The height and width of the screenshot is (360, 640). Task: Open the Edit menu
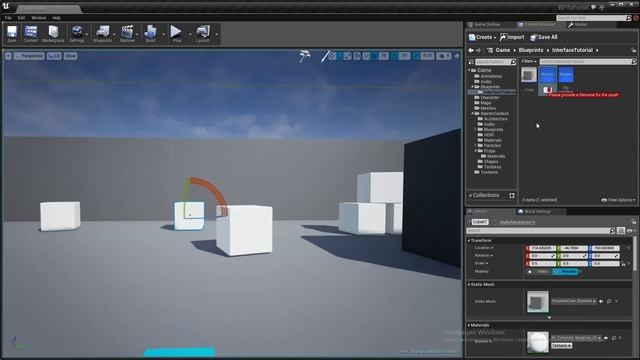click(x=21, y=18)
